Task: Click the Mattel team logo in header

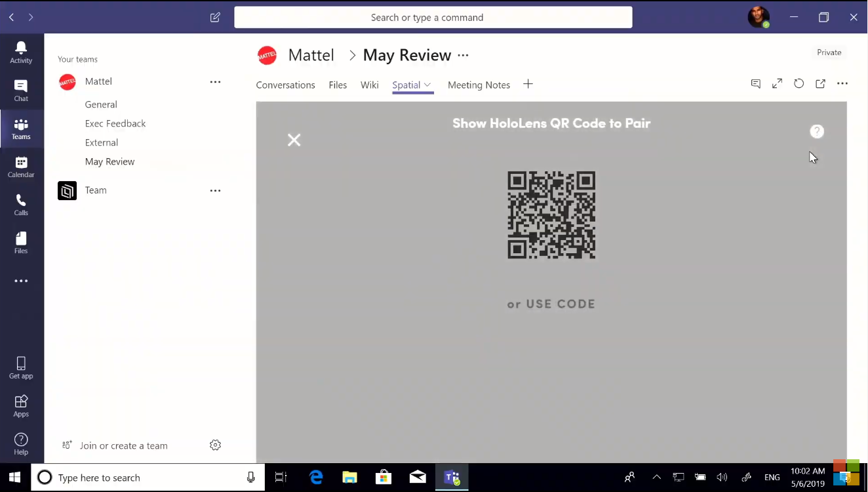Action: (267, 55)
